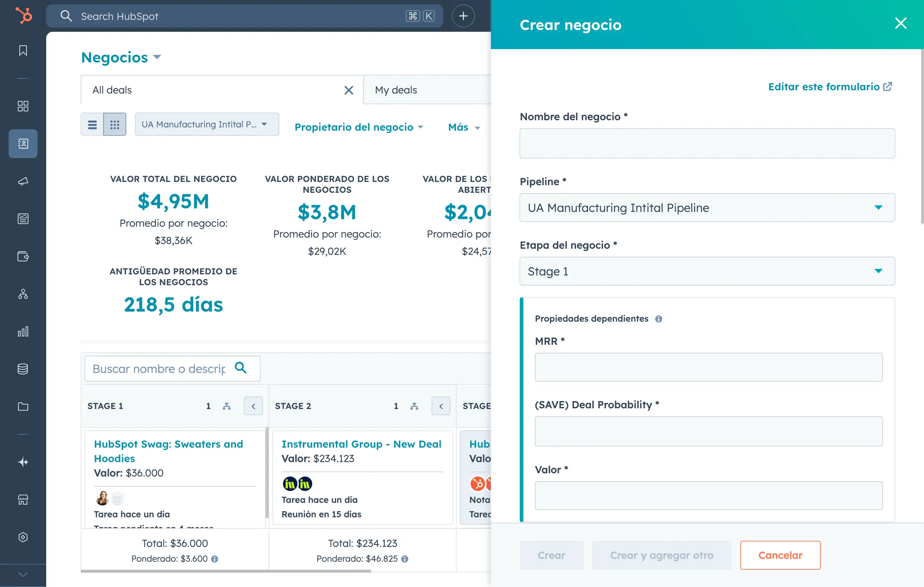This screenshot has height=587, width=924.
Task: Click info icon beside Propiedades dependientes
Action: [x=658, y=319]
